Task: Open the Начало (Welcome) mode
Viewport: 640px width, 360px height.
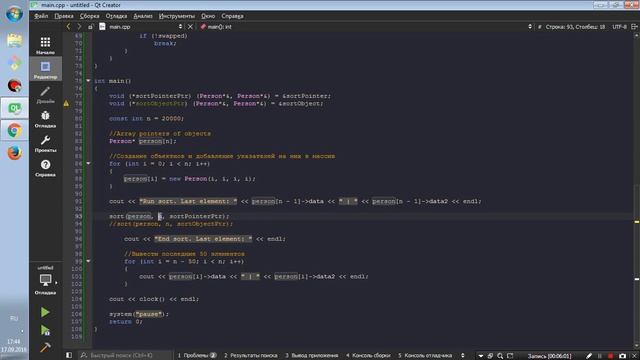Action: tap(45, 45)
